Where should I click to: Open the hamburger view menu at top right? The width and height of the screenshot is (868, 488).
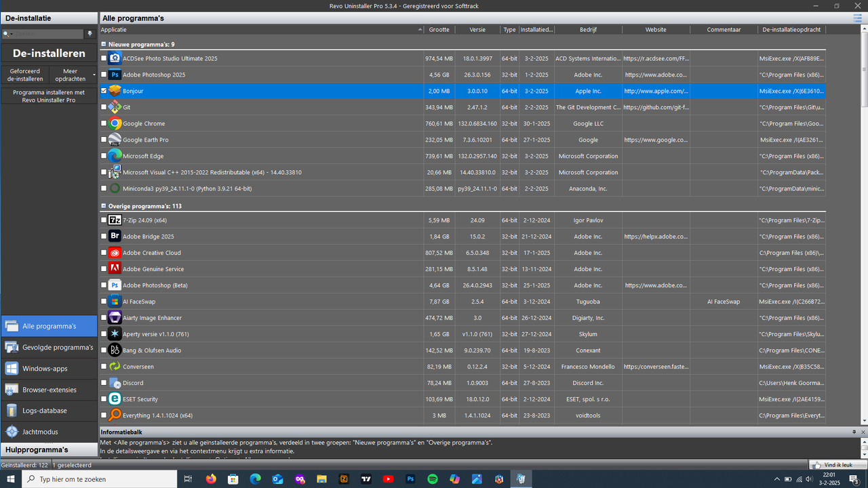click(x=858, y=18)
